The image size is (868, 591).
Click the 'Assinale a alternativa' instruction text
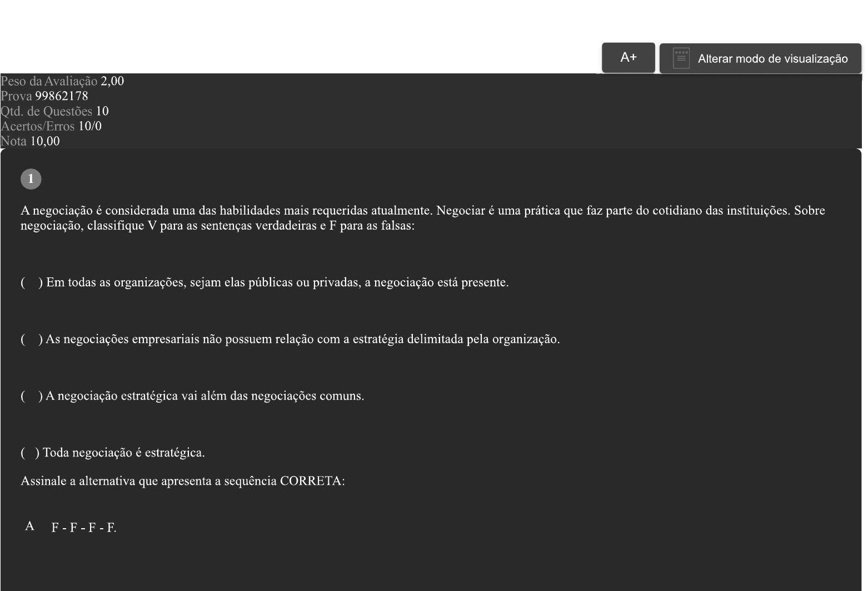coord(182,481)
